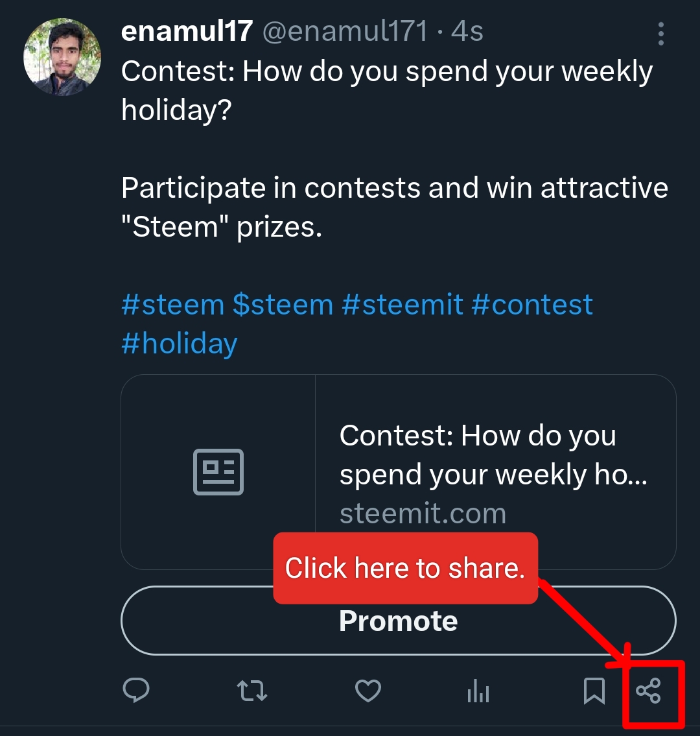Bookmark this post
The width and height of the screenshot is (700, 736).
click(594, 691)
